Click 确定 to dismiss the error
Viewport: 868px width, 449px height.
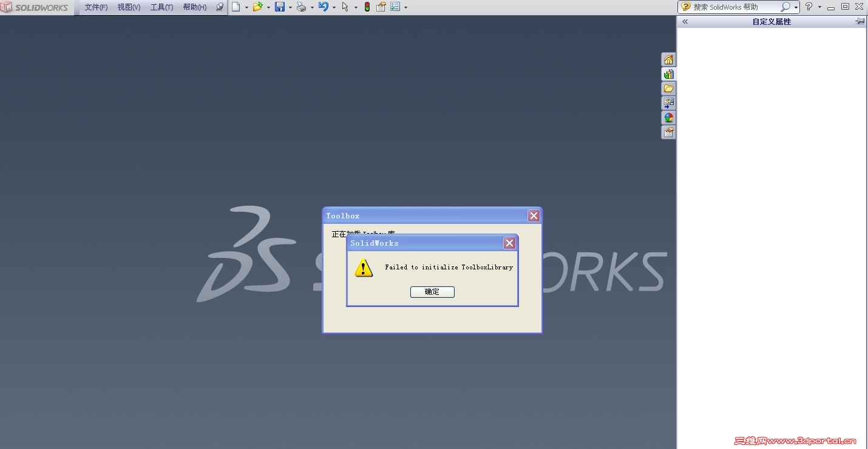click(x=432, y=292)
